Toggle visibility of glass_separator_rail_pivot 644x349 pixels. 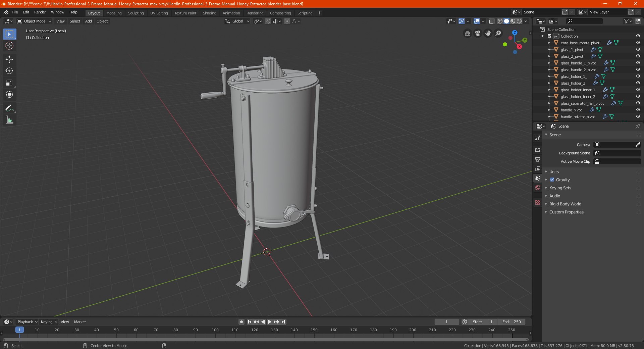tap(638, 103)
